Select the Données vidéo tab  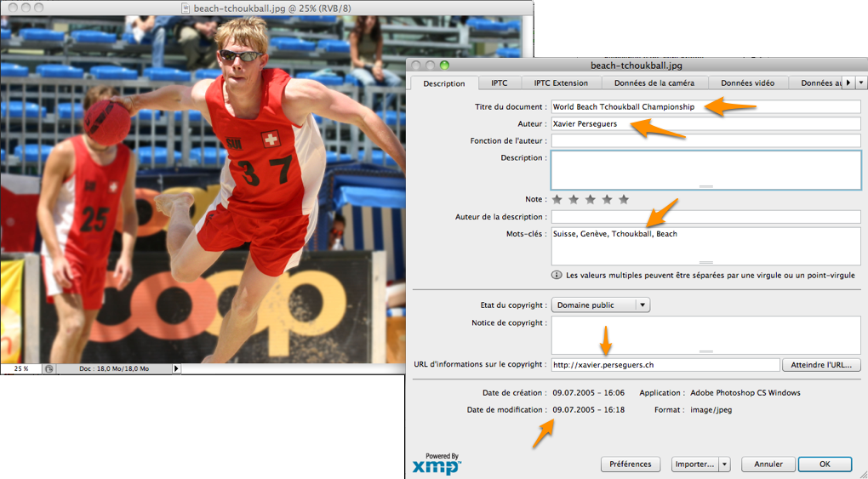(747, 83)
